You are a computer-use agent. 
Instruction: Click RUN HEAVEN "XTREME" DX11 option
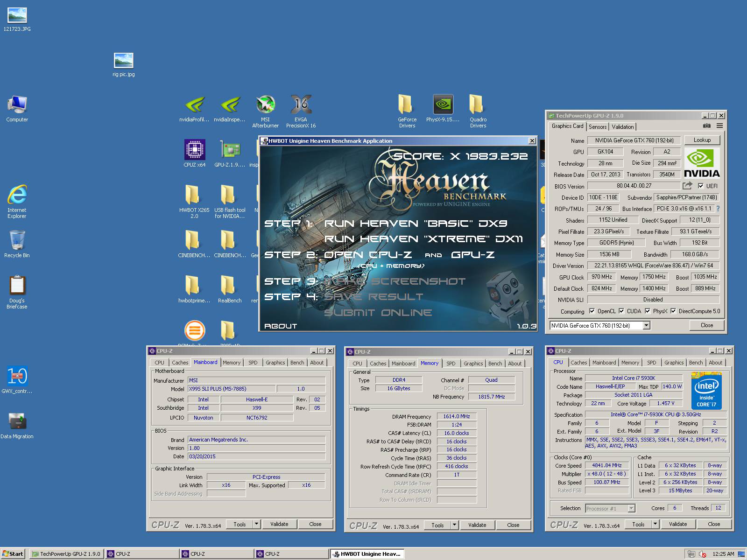[x=423, y=239]
